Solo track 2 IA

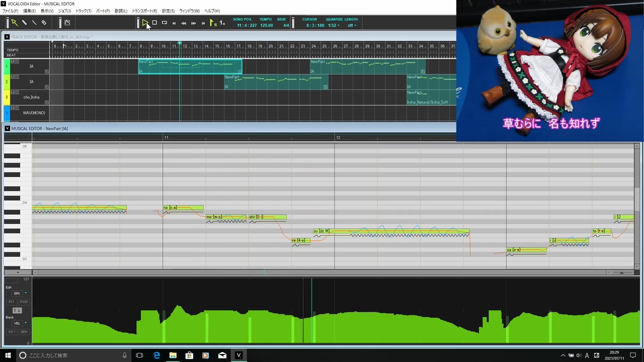[17, 76]
